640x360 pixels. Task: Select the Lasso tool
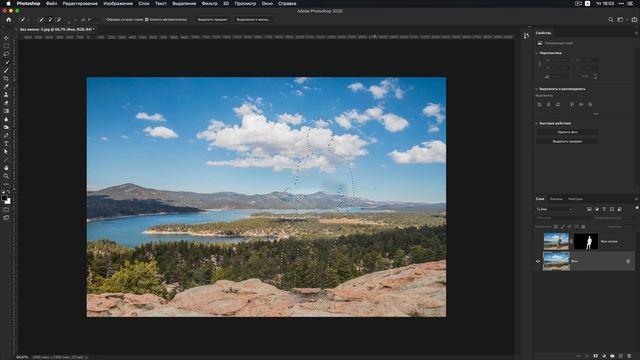coord(6,54)
